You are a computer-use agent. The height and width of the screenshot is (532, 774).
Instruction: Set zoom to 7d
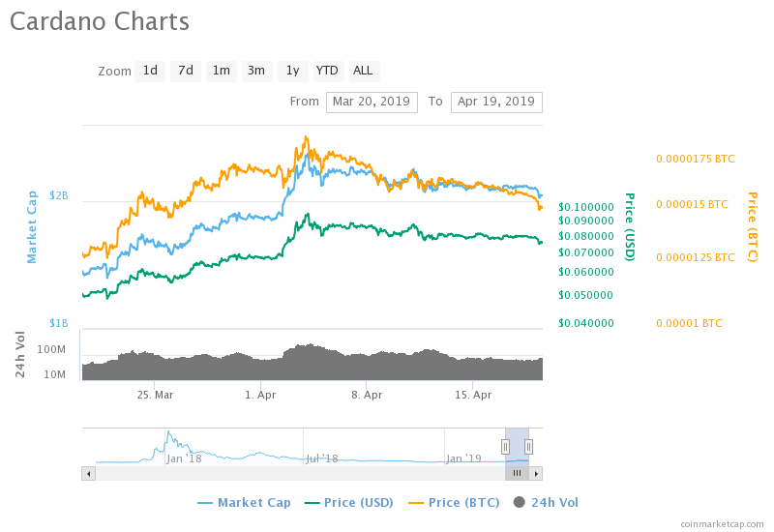coord(186,71)
